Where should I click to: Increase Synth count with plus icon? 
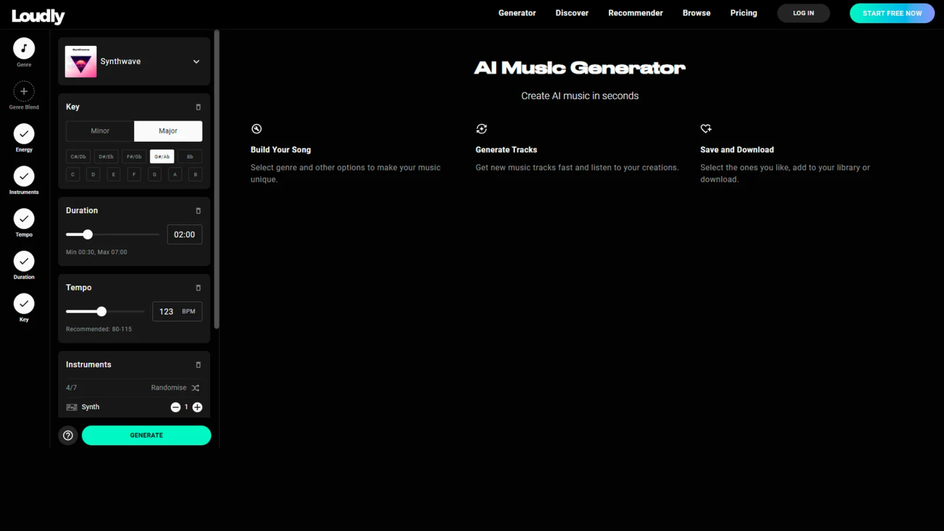point(197,408)
